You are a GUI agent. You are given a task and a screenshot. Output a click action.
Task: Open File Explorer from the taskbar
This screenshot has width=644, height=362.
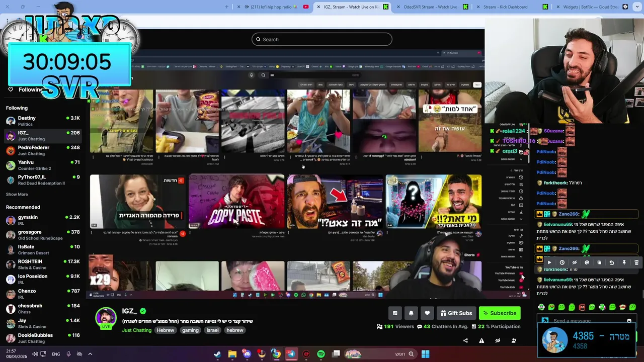pyautogui.click(x=232, y=354)
